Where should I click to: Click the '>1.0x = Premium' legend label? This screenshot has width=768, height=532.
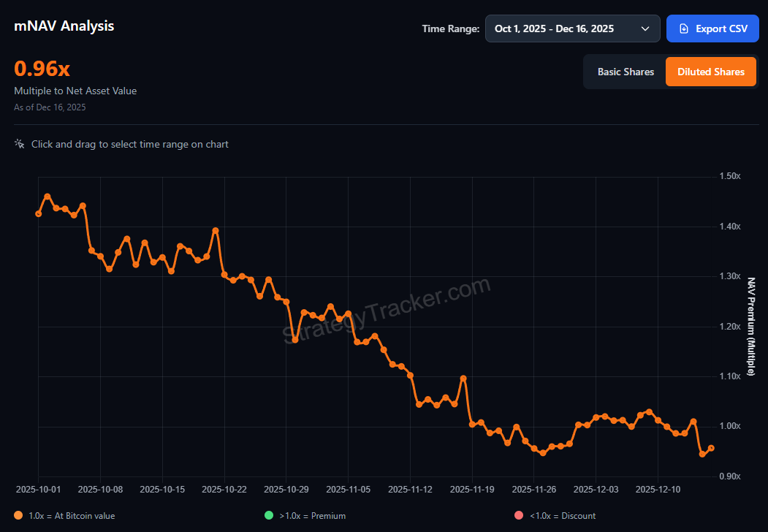click(x=312, y=515)
